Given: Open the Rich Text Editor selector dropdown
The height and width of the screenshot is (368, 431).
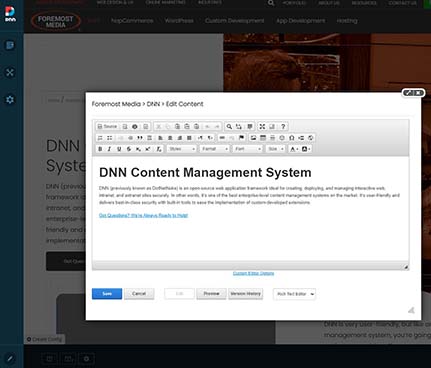Looking at the screenshot, I should [294, 294].
